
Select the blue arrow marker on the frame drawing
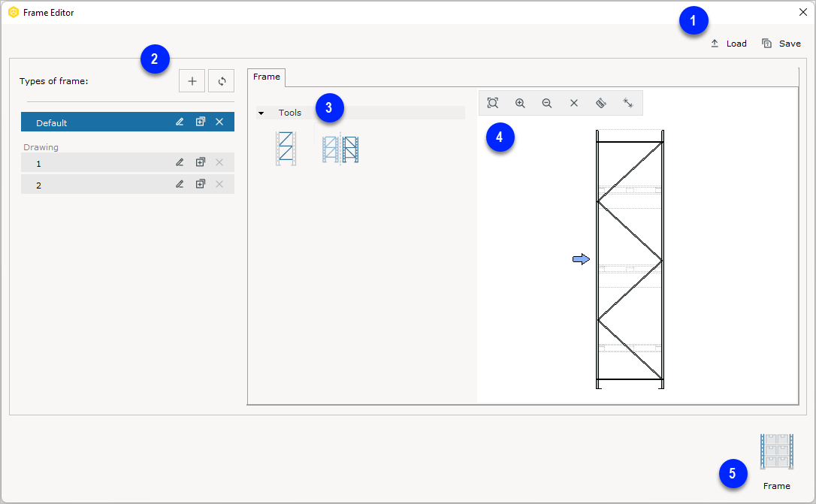(x=580, y=258)
